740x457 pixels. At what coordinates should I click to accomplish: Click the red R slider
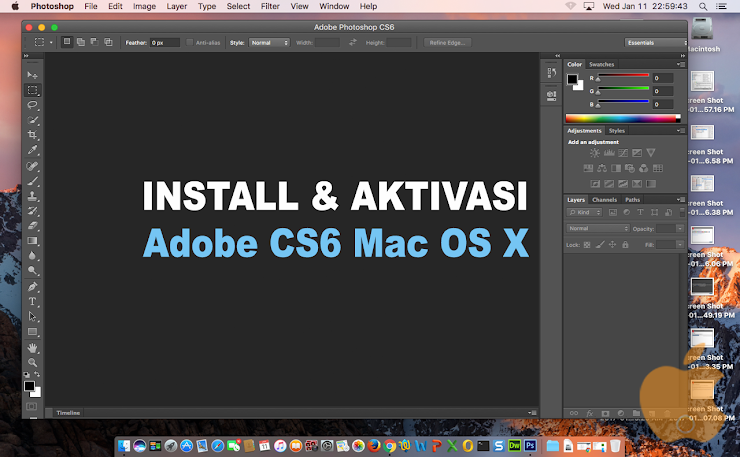click(623, 76)
